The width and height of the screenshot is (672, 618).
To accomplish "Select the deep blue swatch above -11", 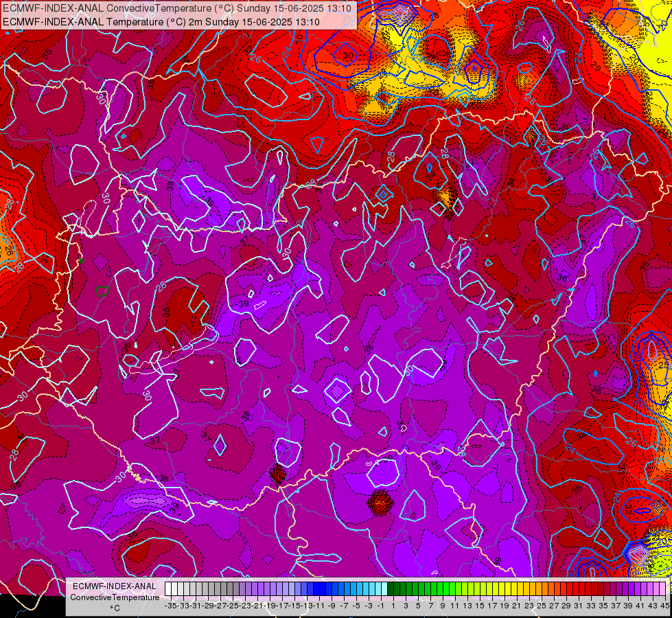I will pos(316,588).
